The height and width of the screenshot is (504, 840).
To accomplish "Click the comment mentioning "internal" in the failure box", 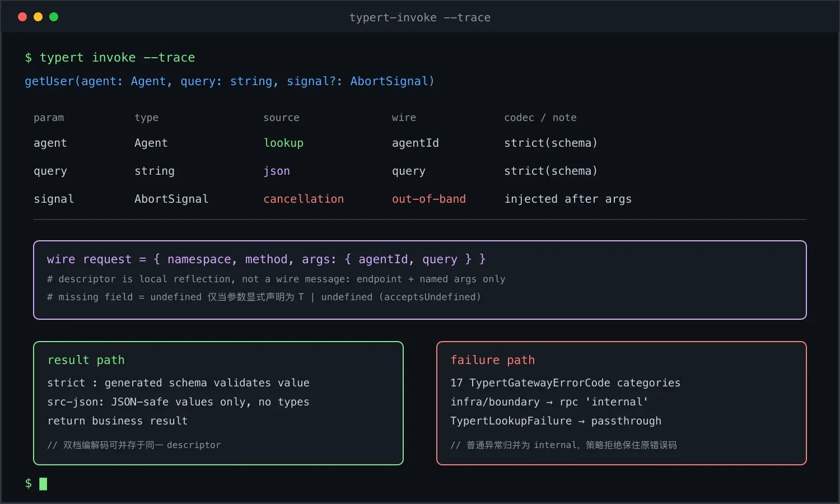I will [564, 445].
